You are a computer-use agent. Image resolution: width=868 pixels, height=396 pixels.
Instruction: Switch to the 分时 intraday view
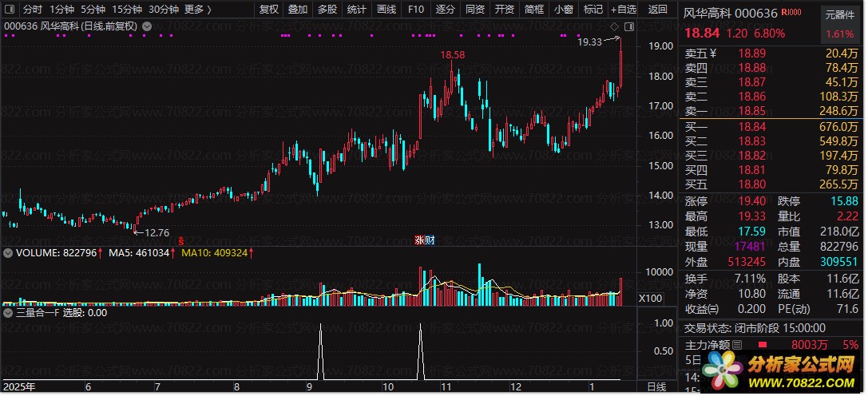[x=33, y=10]
